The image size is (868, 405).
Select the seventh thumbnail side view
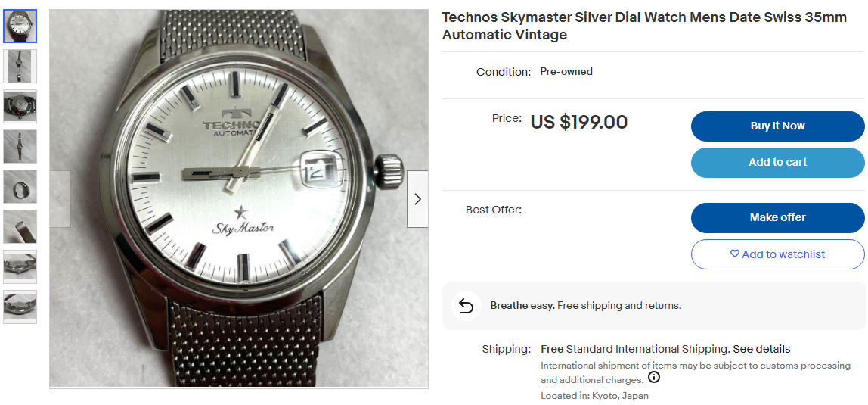pos(20,267)
